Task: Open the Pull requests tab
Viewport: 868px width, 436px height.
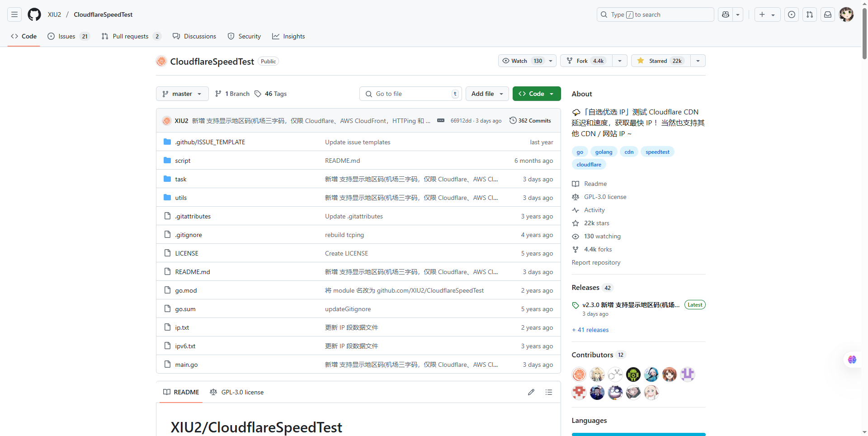Action: pyautogui.click(x=131, y=36)
